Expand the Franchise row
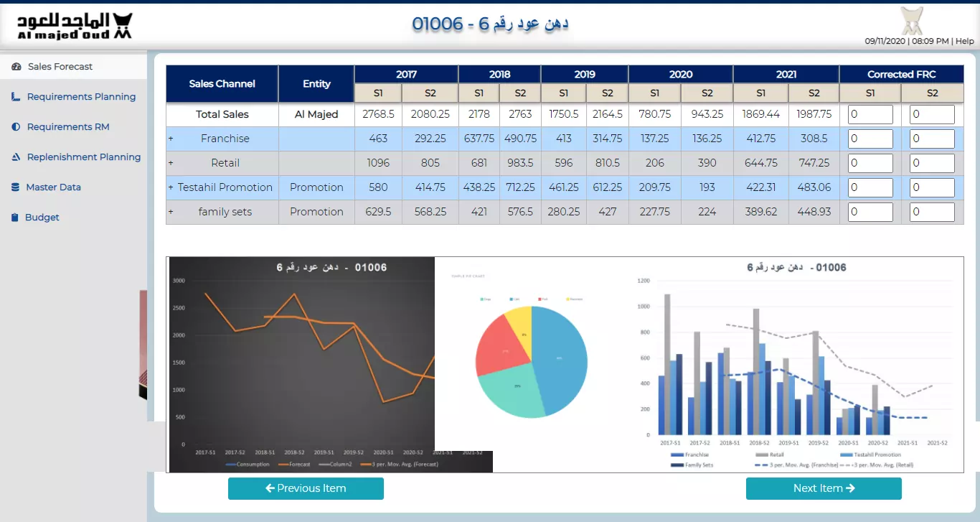Viewport: 980px width, 522px height. [x=171, y=139]
